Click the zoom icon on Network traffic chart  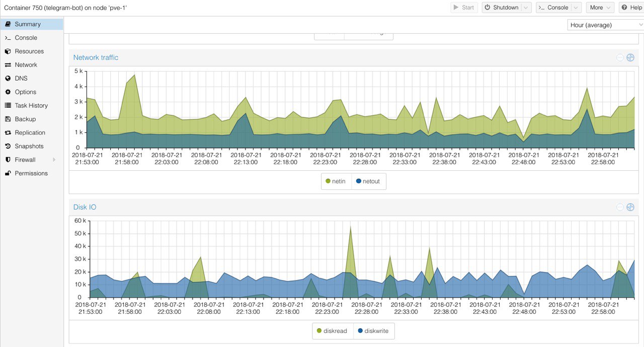coord(630,57)
